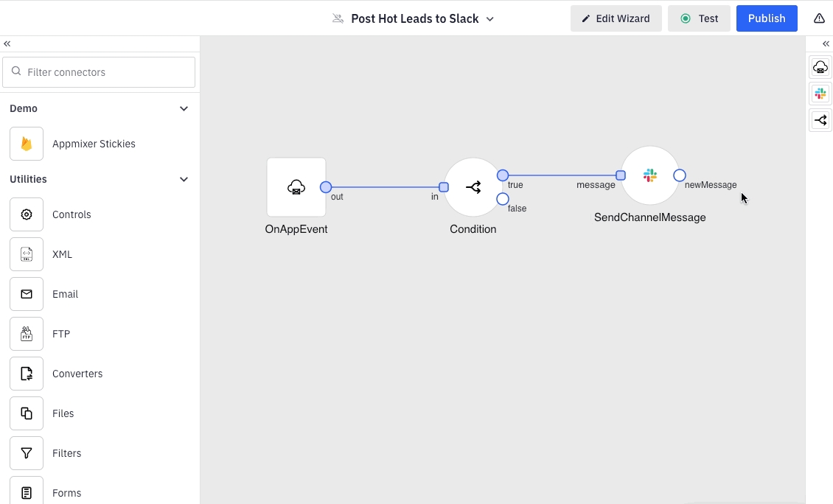Image resolution: width=833 pixels, height=504 pixels.
Task: Click the Edit Wizard button
Action: point(616,18)
